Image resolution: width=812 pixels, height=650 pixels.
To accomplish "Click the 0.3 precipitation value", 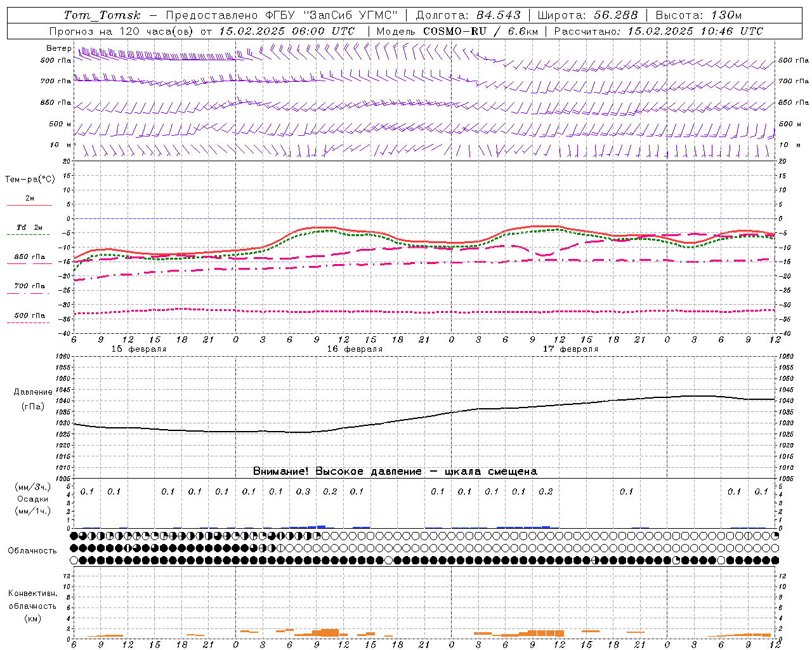I will tap(303, 492).
